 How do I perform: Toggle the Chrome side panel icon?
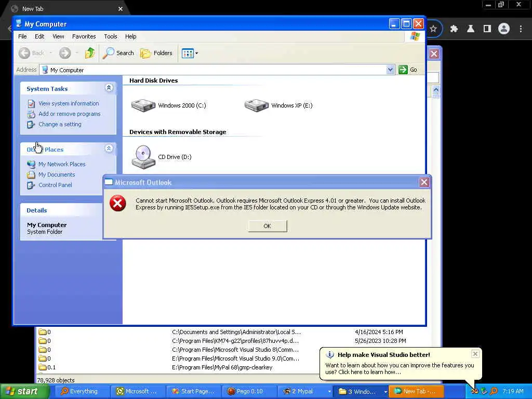(x=487, y=29)
